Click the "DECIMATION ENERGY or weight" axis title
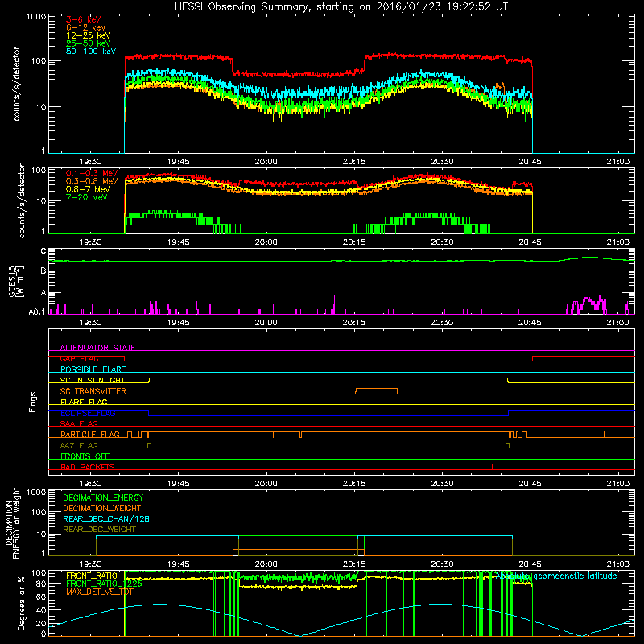644x644 pixels. click(12, 523)
